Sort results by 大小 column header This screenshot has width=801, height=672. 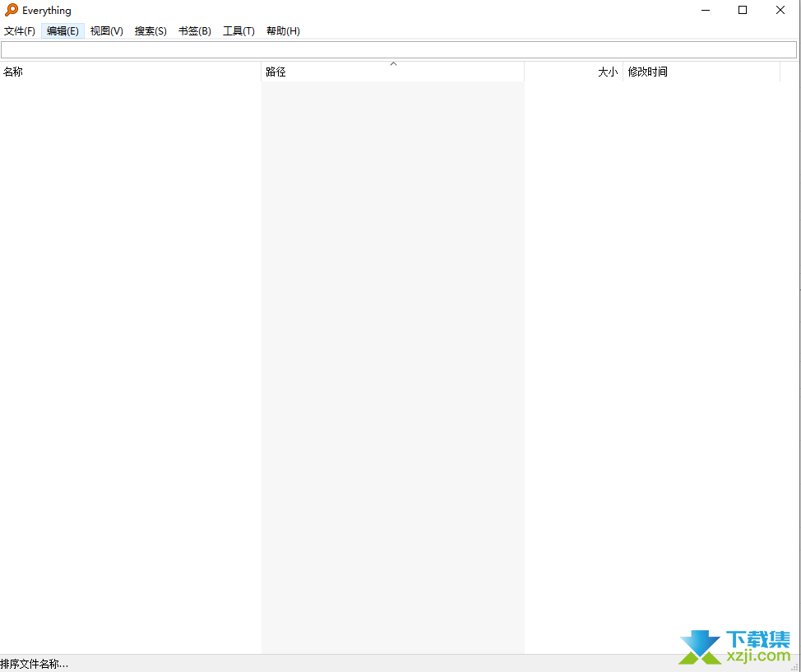[x=574, y=72]
